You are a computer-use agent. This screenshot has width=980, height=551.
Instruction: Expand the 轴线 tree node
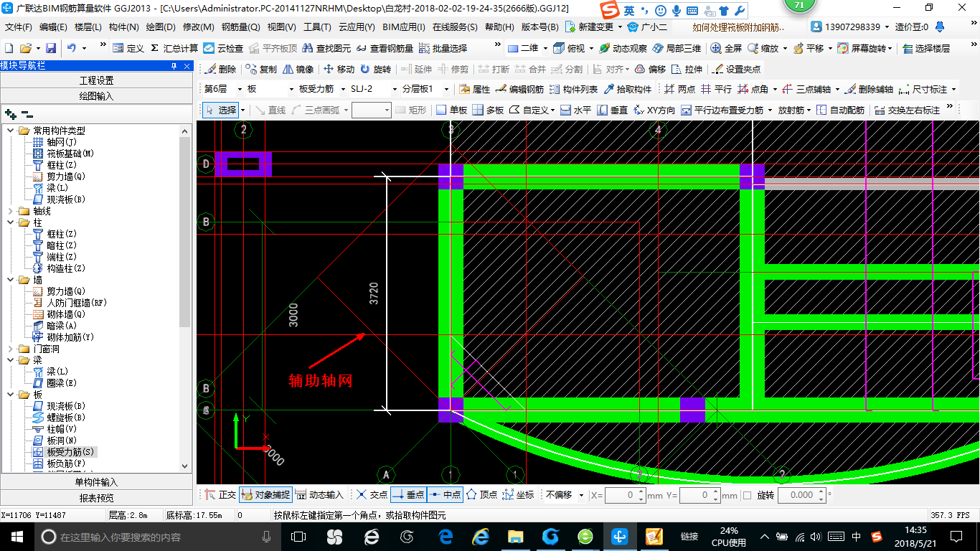point(11,211)
